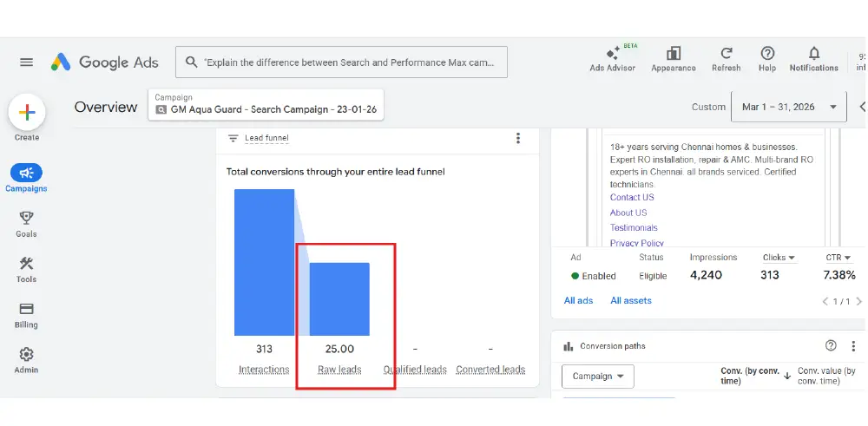Open the Conversion paths help icon
The image size is (868, 426).
coord(831,345)
